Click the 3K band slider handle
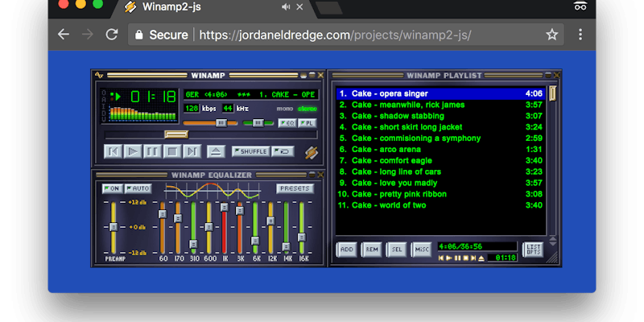 [x=240, y=211]
